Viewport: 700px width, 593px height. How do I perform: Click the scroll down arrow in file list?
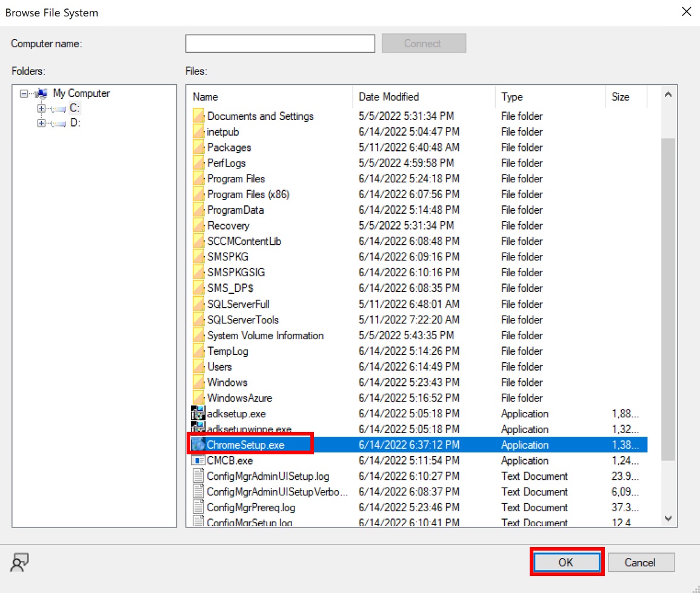point(668,518)
